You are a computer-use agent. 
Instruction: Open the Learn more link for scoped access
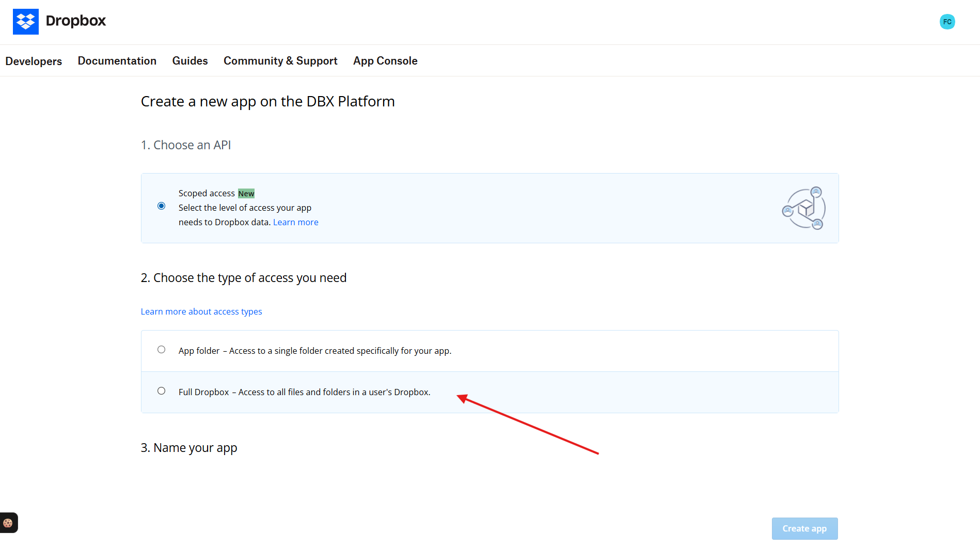tap(296, 222)
